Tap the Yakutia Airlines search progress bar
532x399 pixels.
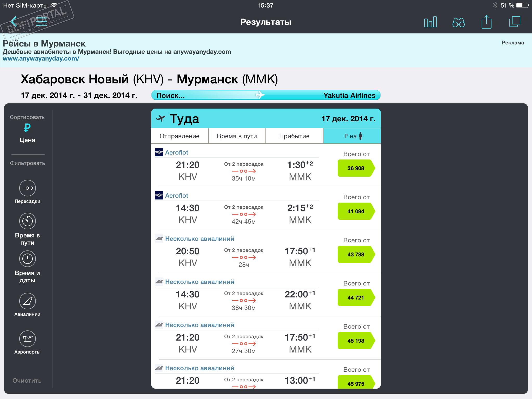click(266, 95)
